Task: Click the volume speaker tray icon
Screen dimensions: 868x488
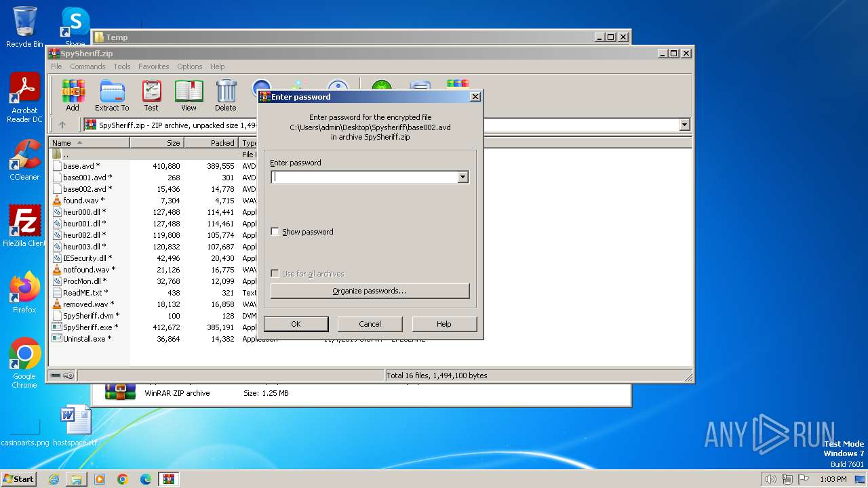Action: click(770, 479)
